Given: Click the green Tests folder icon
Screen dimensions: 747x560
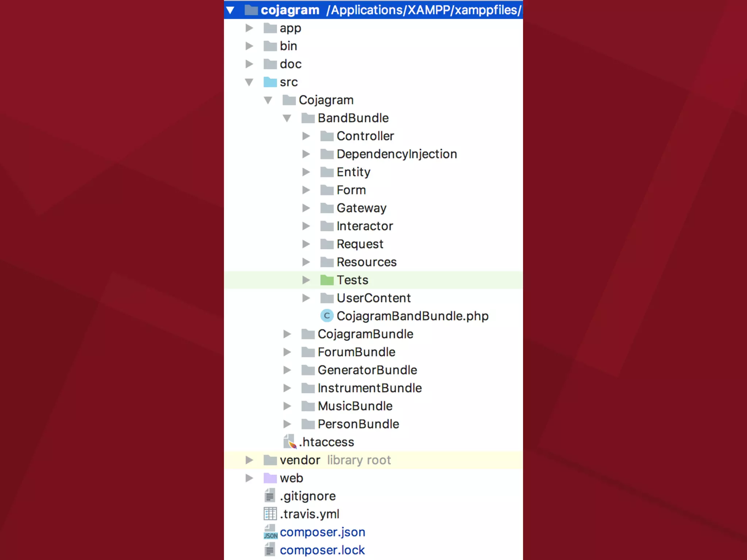Looking at the screenshot, I should pos(327,280).
